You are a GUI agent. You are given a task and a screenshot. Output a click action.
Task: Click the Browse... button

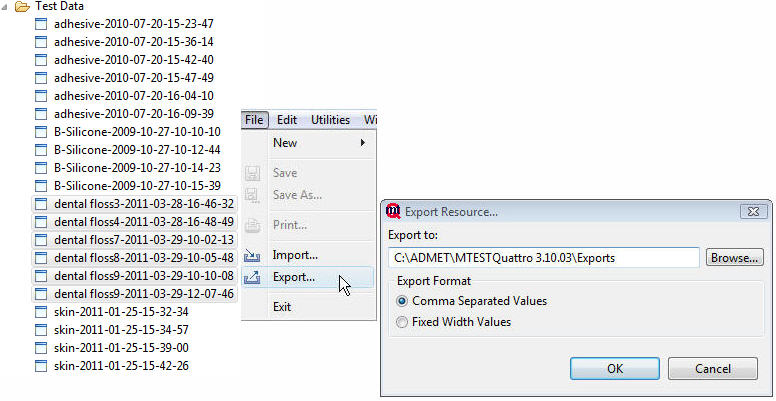[x=734, y=258]
